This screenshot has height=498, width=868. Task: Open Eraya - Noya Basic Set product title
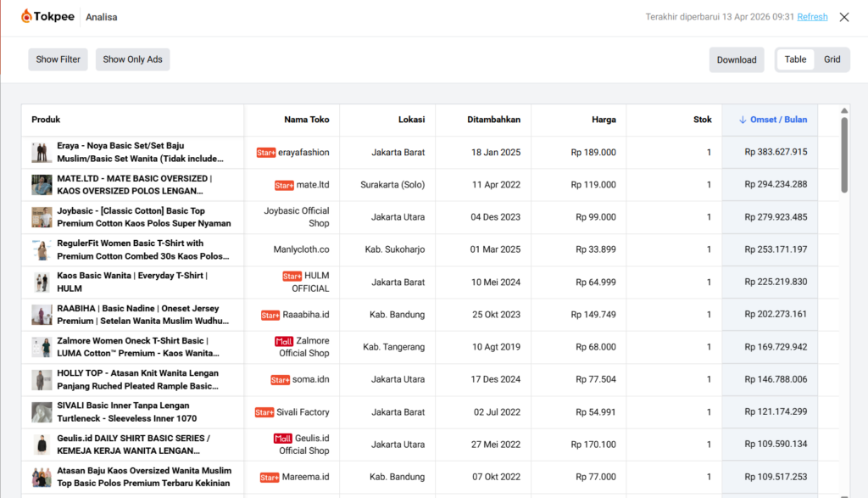[140, 153]
